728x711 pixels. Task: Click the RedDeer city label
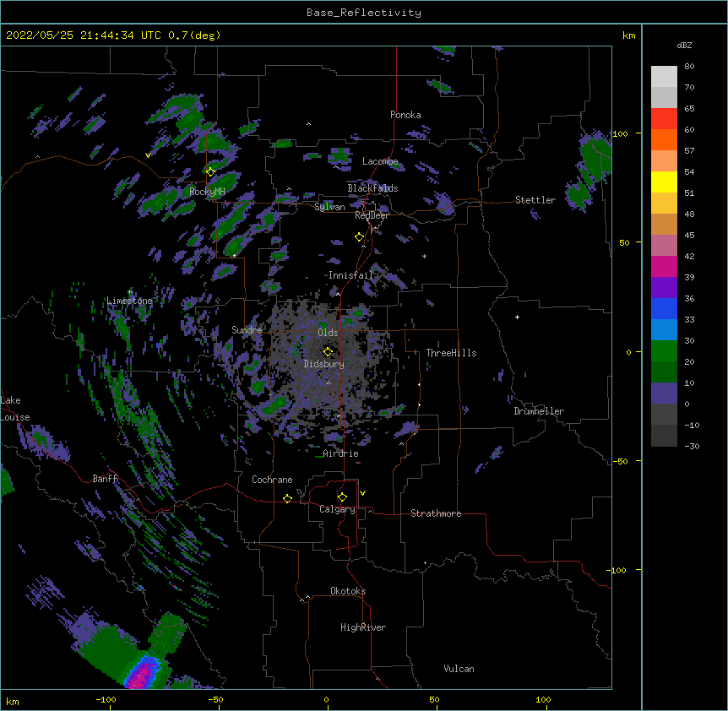[x=372, y=215]
